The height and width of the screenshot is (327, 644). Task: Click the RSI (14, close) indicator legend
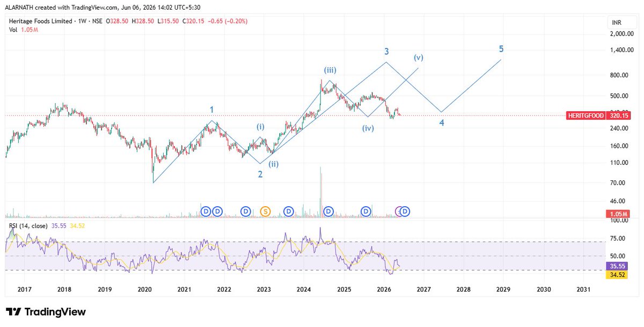pyautogui.click(x=28, y=226)
